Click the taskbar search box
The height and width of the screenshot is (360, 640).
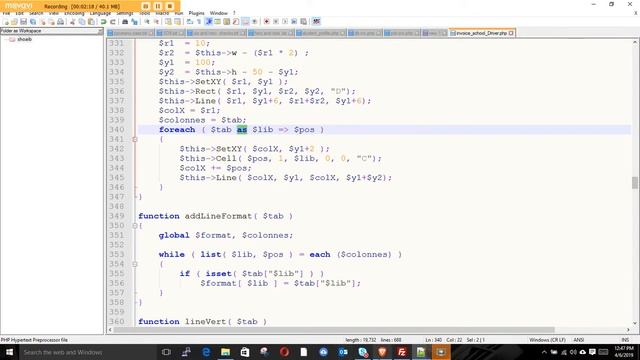pos(87,352)
